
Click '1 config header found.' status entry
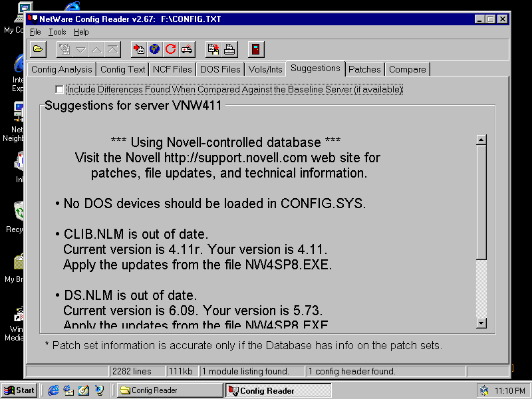386,372
